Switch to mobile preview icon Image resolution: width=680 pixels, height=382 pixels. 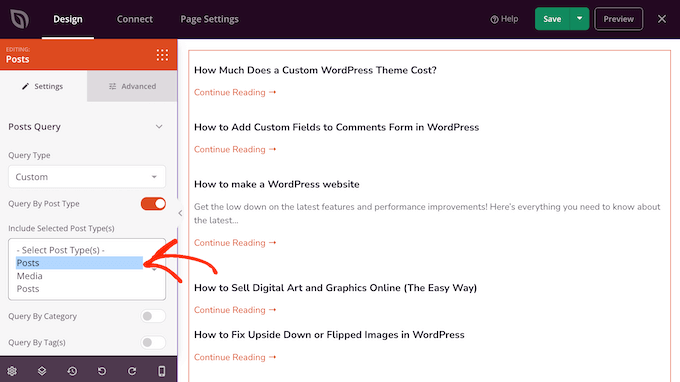[161, 371]
